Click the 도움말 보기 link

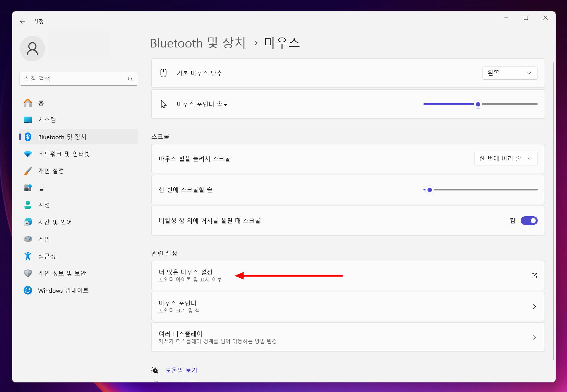click(x=181, y=370)
